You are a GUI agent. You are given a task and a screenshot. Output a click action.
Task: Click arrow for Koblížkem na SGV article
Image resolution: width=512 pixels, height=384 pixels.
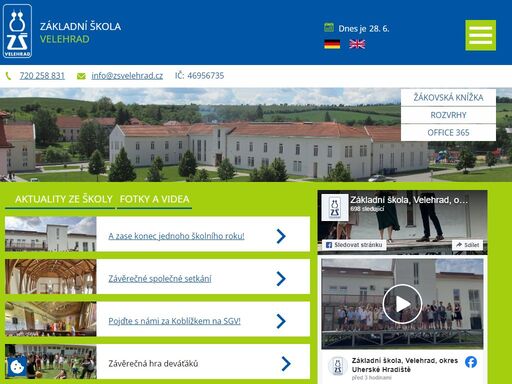pyautogui.click(x=281, y=321)
